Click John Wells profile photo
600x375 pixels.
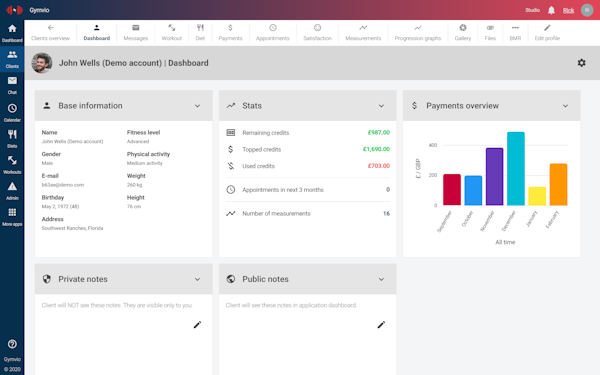[42, 63]
